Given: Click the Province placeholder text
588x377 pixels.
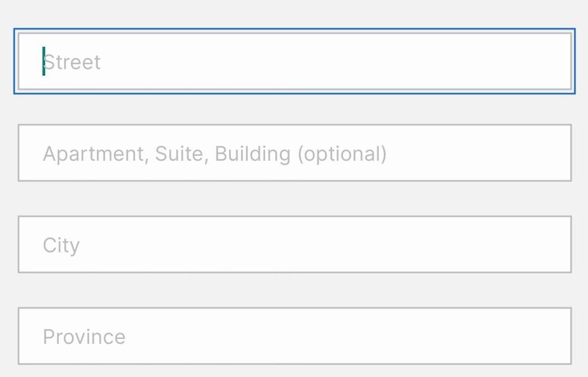Looking at the screenshot, I should click(x=84, y=337).
